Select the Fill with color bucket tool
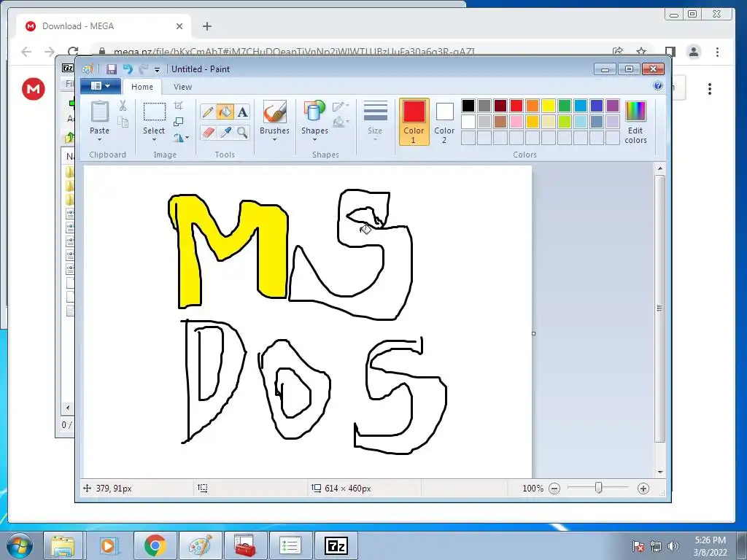Image resolution: width=747 pixels, height=560 pixels. coord(225,112)
